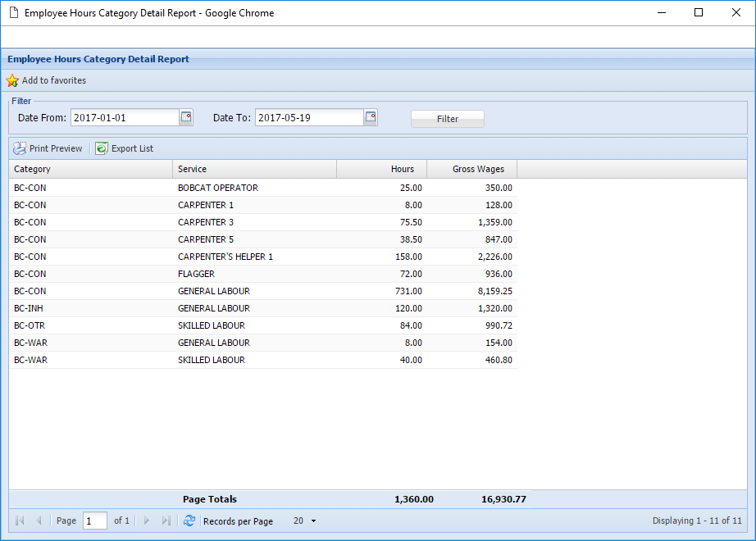The width and height of the screenshot is (756, 541).
Task: Select the BC-INH GENERAL LABOUR row
Action: [246, 308]
